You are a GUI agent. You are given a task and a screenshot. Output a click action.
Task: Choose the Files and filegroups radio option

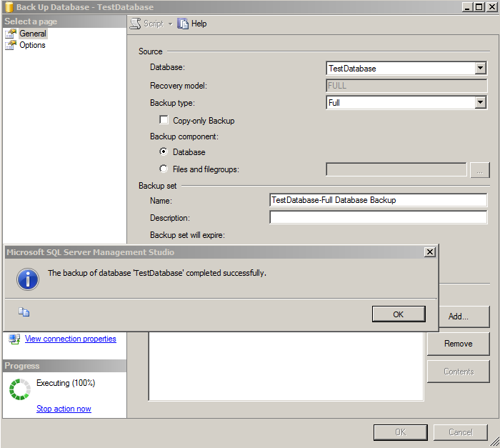tap(164, 169)
